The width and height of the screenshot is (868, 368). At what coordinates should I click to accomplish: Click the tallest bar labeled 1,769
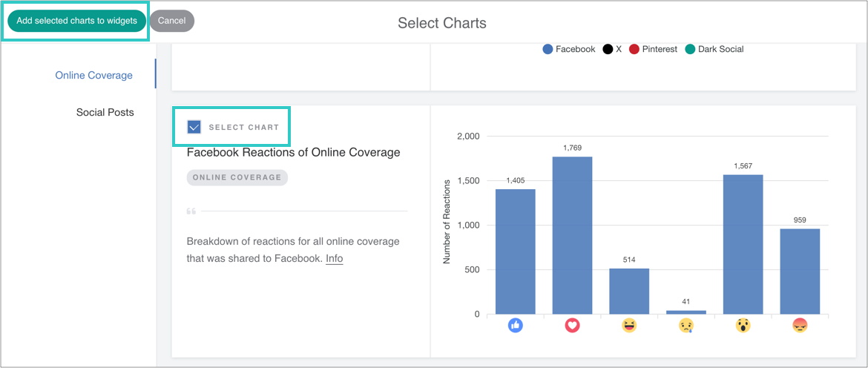point(572,234)
